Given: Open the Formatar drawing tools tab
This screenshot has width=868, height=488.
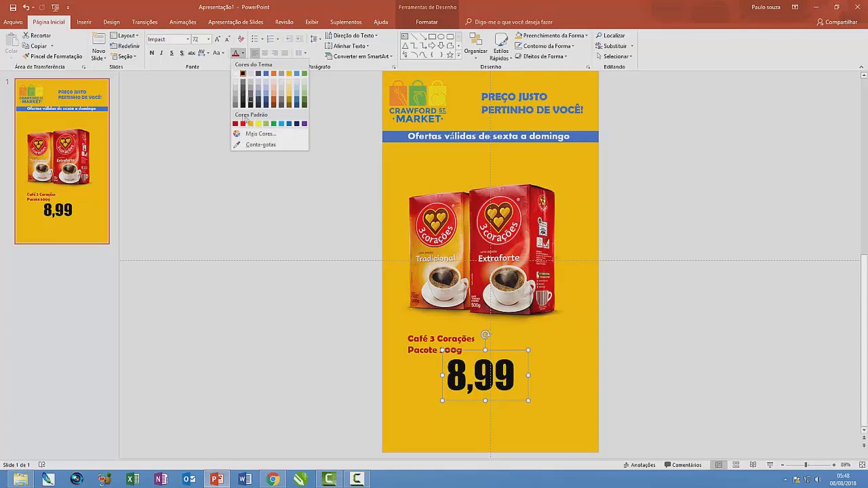Looking at the screenshot, I should click(427, 22).
